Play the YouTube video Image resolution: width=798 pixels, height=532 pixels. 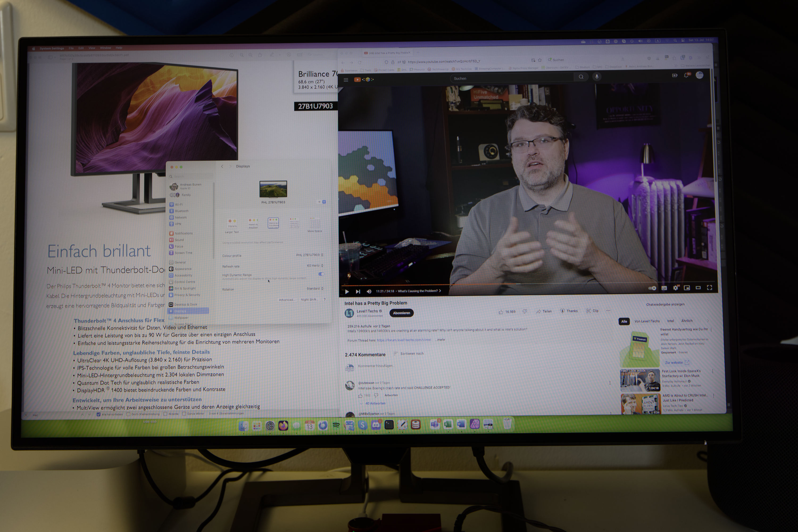click(x=347, y=292)
